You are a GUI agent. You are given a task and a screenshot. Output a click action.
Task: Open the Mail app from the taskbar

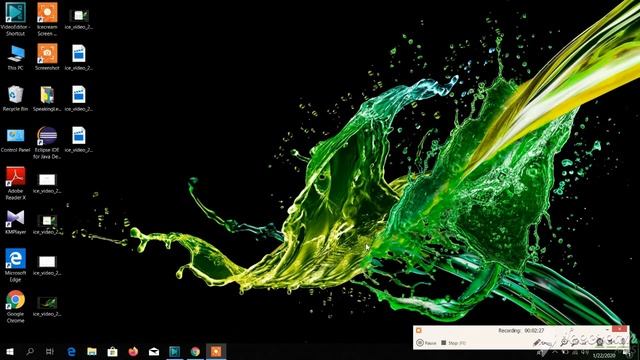click(x=154, y=351)
